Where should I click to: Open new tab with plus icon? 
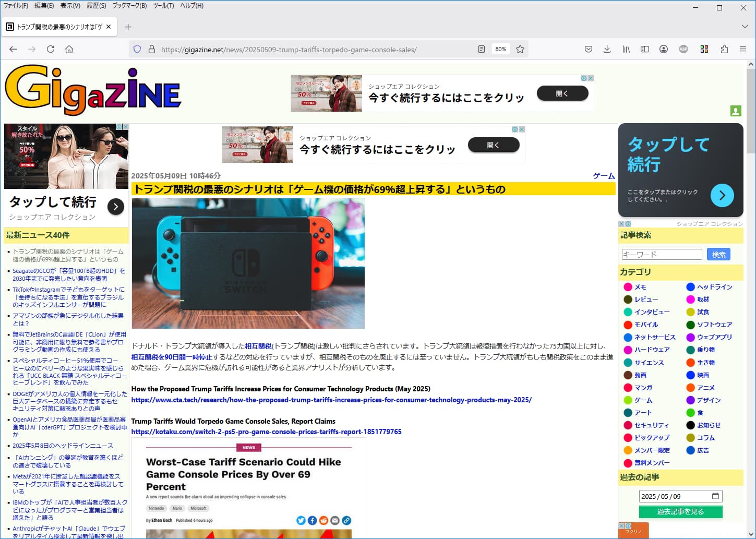point(128,27)
